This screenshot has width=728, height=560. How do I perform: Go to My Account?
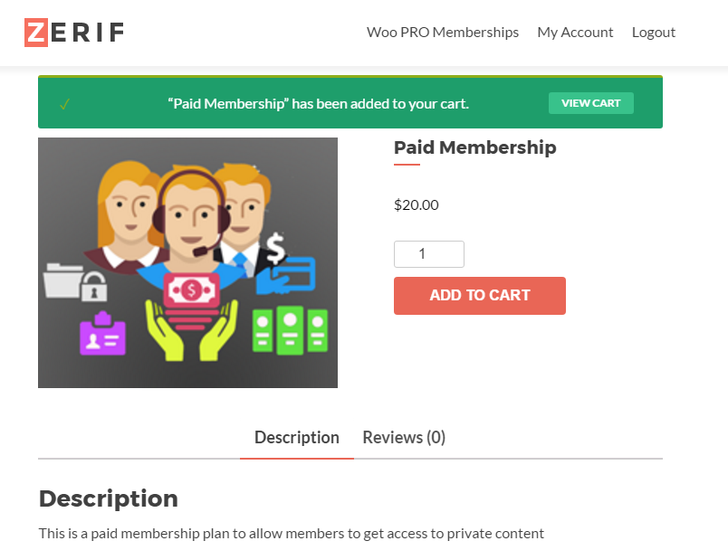click(575, 33)
